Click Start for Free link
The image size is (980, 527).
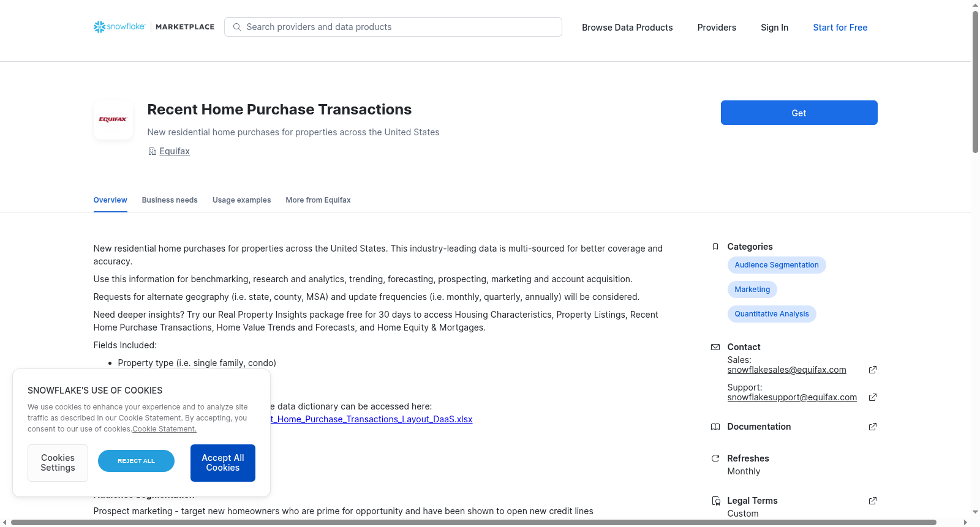[840, 28]
